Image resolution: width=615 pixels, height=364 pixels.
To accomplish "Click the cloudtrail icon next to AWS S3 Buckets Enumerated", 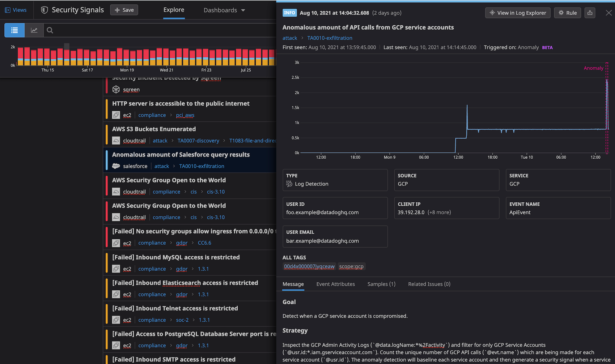I will coord(116,141).
